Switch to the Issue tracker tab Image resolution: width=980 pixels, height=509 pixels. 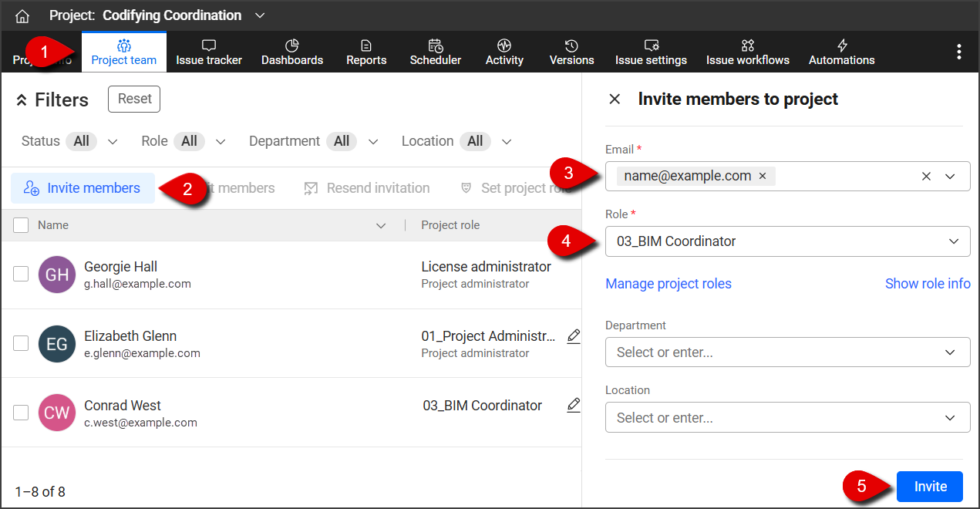point(209,52)
